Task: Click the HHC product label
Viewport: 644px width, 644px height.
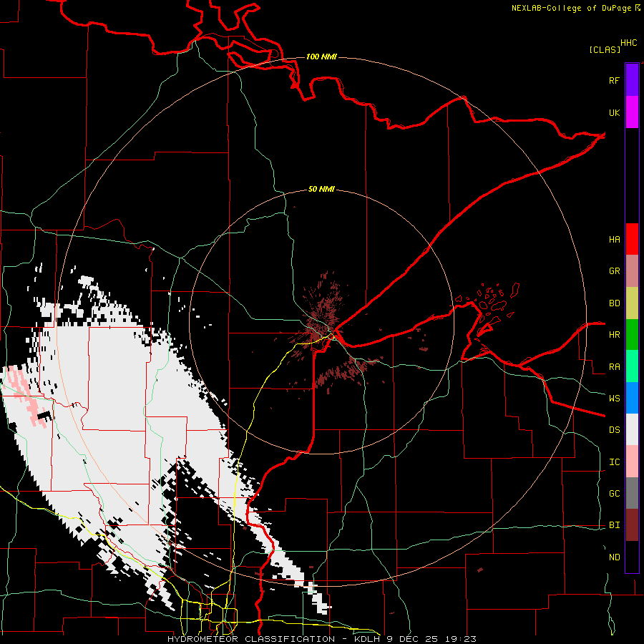Action: point(629,43)
